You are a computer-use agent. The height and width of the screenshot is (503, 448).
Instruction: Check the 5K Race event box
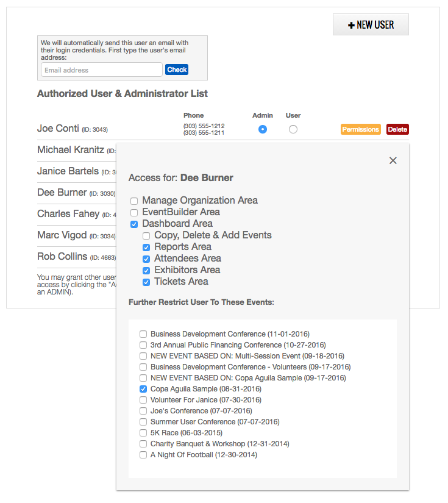click(x=143, y=433)
